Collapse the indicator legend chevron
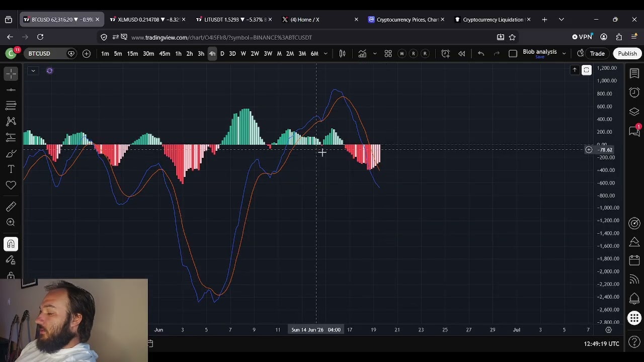Screen dimensions: 644x362 pyautogui.click(x=33, y=70)
